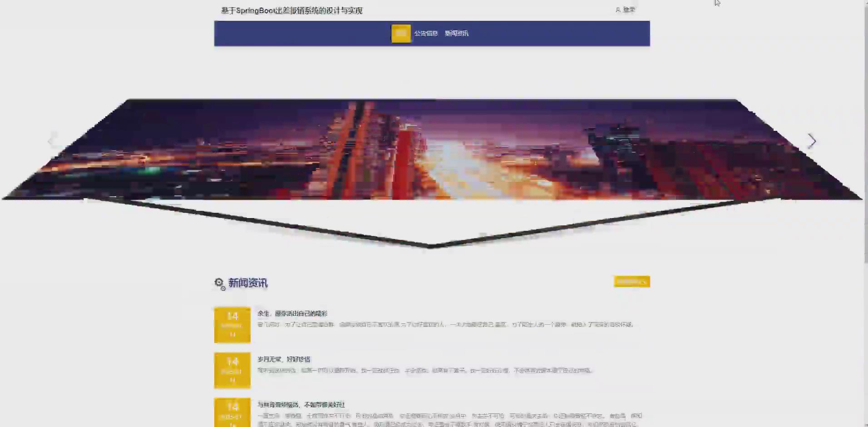Open the 新闻资讯 menu item

[x=456, y=33]
